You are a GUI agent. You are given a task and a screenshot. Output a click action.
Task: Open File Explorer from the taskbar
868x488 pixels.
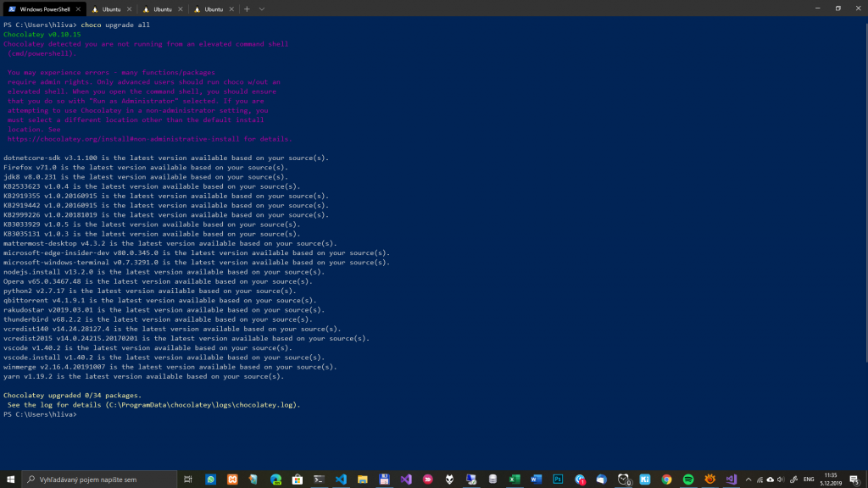(363, 480)
